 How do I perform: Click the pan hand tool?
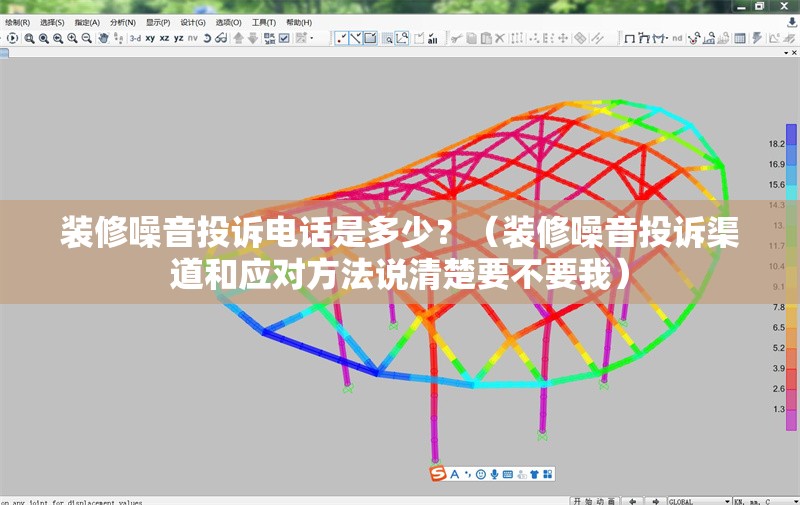pyautogui.click(x=104, y=38)
